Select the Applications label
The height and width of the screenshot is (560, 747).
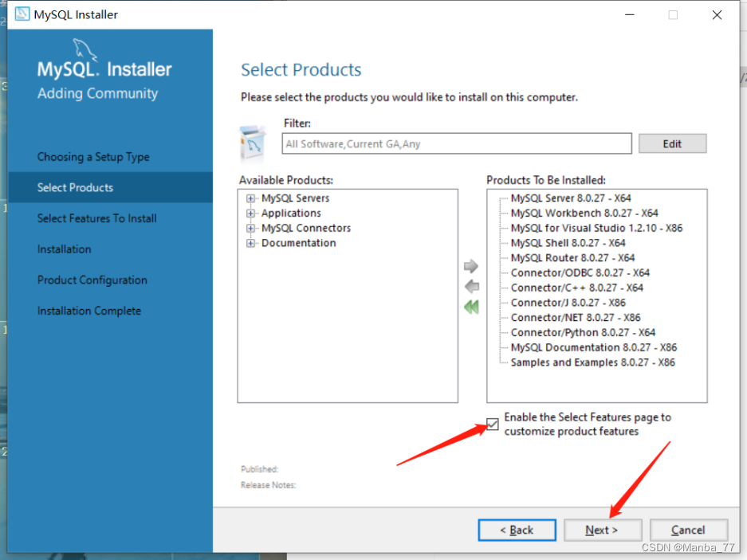291,213
